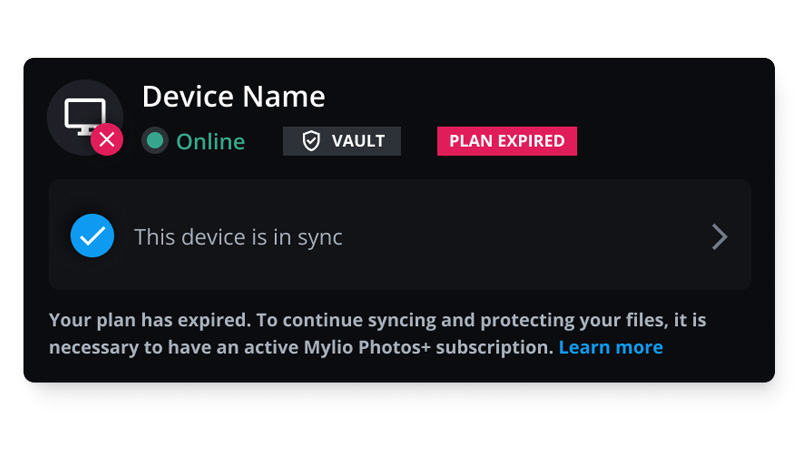
Task: Click the monitor device icon
Action: pyautogui.click(x=83, y=115)
